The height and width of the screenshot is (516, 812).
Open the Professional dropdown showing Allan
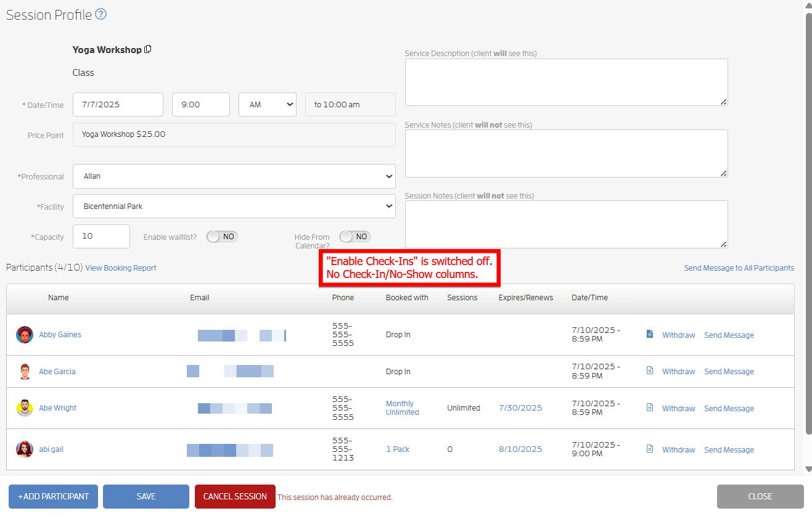(x=234, y=176)
